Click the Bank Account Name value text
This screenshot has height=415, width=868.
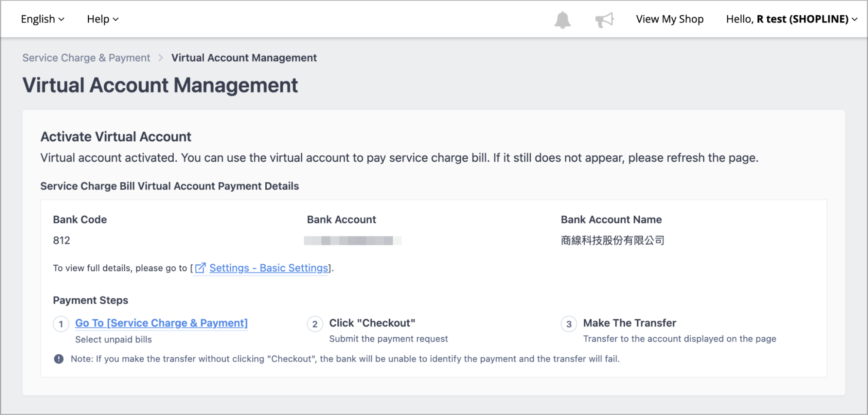[x=613, y=240]
